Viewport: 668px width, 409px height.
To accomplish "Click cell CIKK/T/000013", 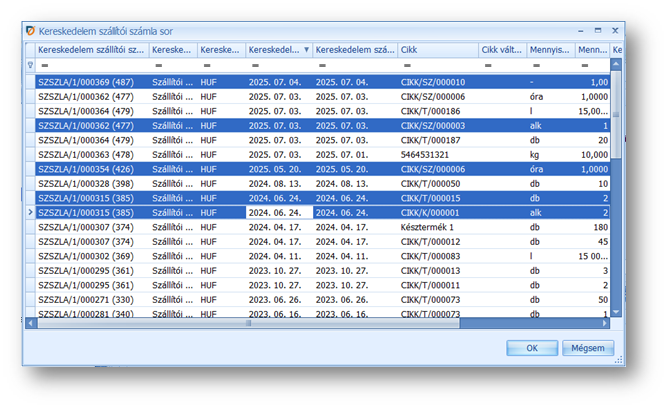I will (x=438, y=271).
